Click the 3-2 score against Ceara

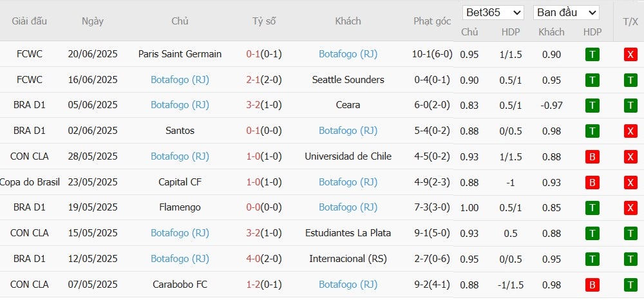[252, 105]
